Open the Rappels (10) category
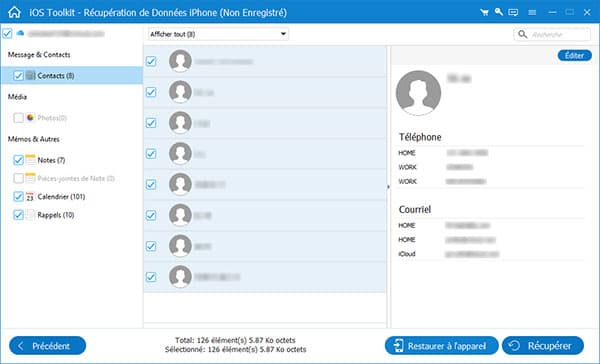This screenshot has width=600, height=364. coord(56,215)
